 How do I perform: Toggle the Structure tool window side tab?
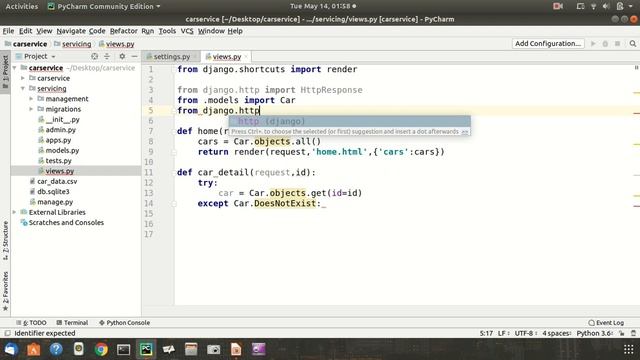click(5, 241)
